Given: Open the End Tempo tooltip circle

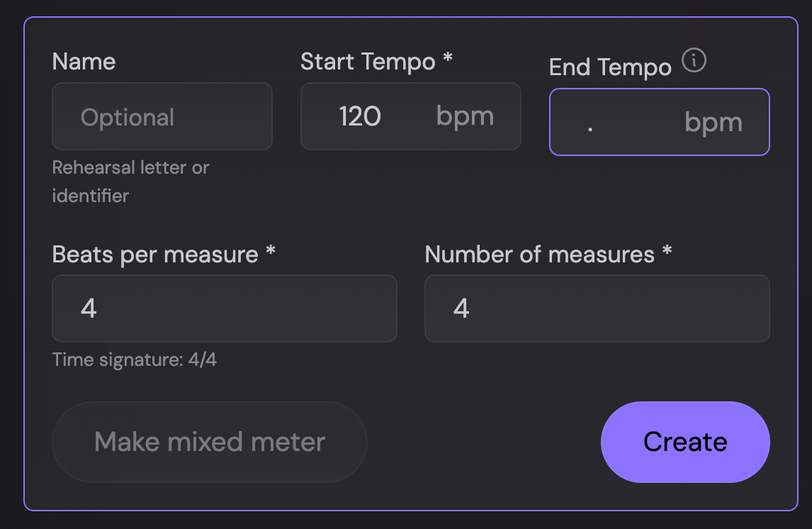Looking at the screenshot, I should point(694,61).
